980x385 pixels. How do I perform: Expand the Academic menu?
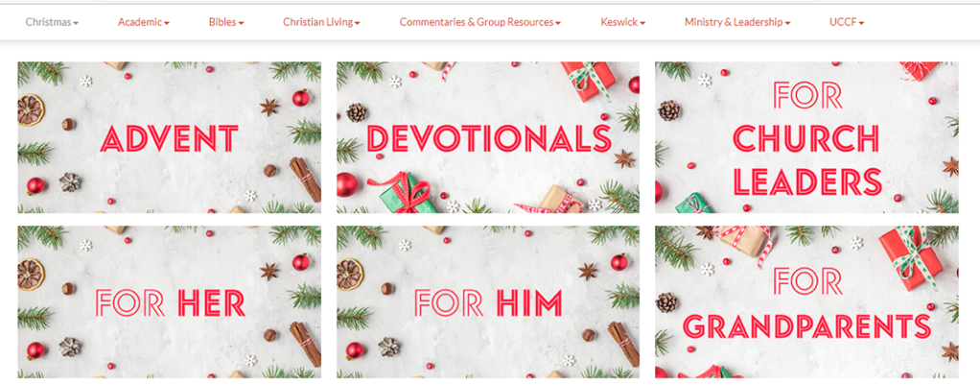143,22
